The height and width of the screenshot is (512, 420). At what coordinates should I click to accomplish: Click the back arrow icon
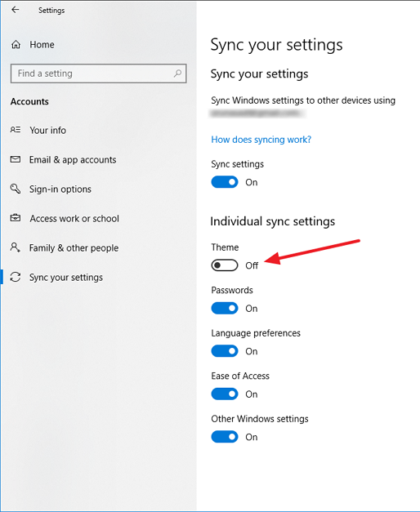point(15,10)
